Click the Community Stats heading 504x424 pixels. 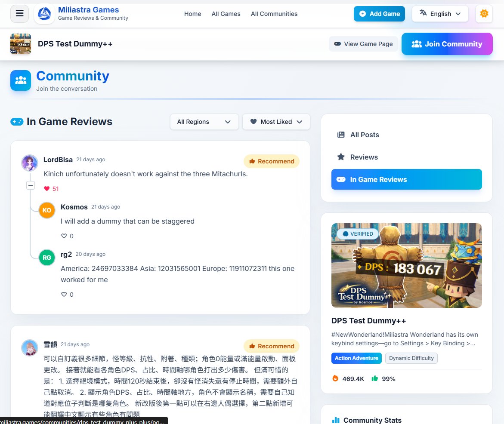pyautogui.click(x=373, y=420)
